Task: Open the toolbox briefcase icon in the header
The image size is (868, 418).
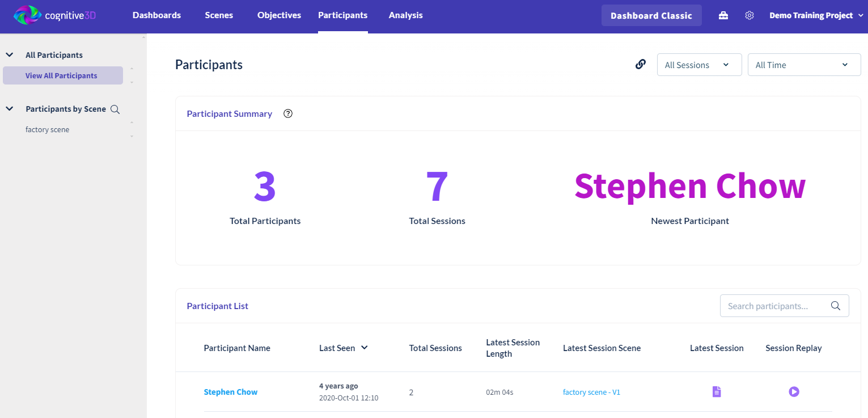Action: tap(723, 15)
